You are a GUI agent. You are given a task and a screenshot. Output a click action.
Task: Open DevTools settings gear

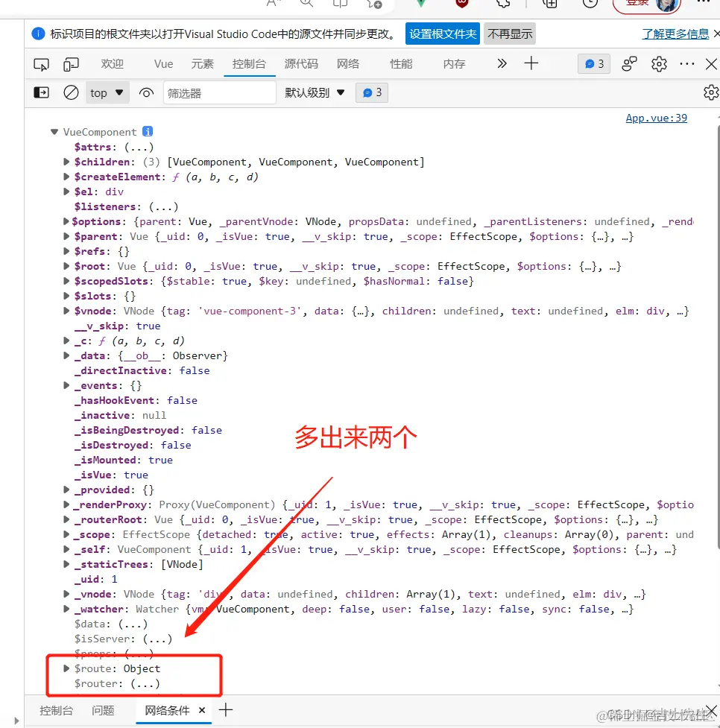coord(659,64)
